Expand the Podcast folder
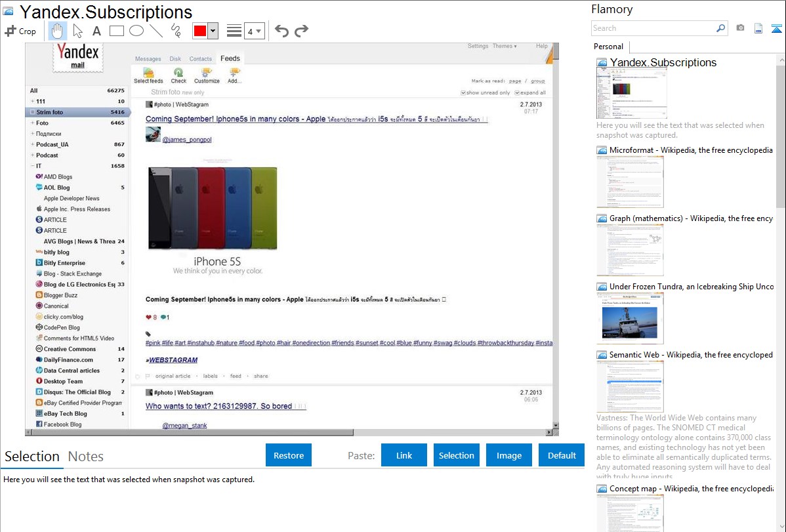Screen dimensions: 786x532 33,155
